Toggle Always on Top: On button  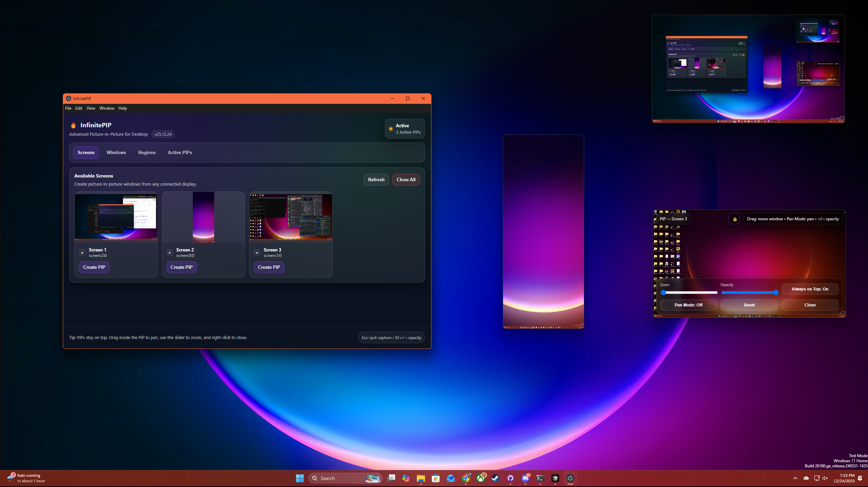click(x=810, y=289)
